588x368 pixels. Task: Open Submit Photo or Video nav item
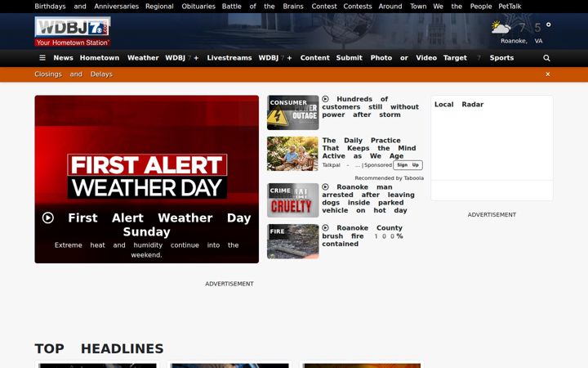pyautogui.click(x=386, y=58)
